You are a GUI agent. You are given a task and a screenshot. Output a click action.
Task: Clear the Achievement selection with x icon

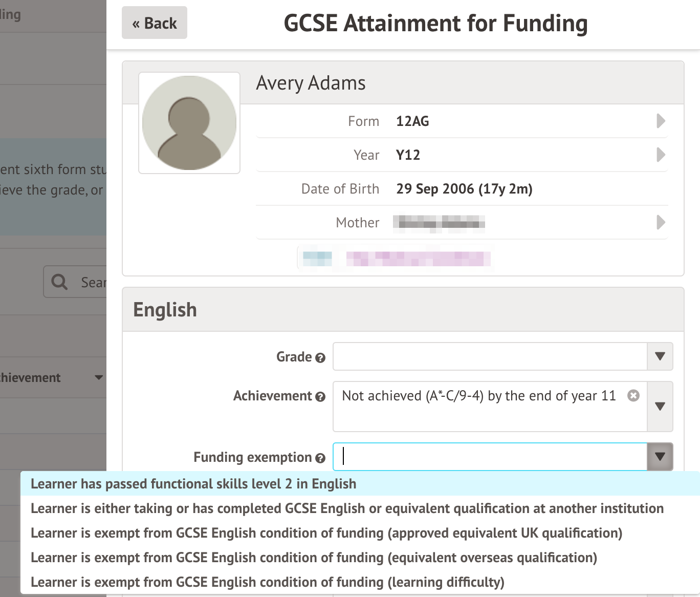633,396
